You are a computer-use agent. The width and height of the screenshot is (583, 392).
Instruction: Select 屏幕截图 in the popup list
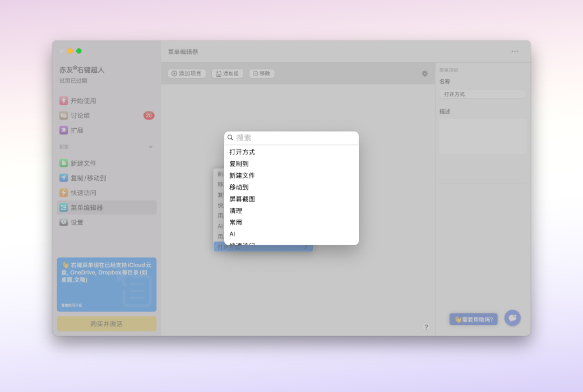(291, 199)
